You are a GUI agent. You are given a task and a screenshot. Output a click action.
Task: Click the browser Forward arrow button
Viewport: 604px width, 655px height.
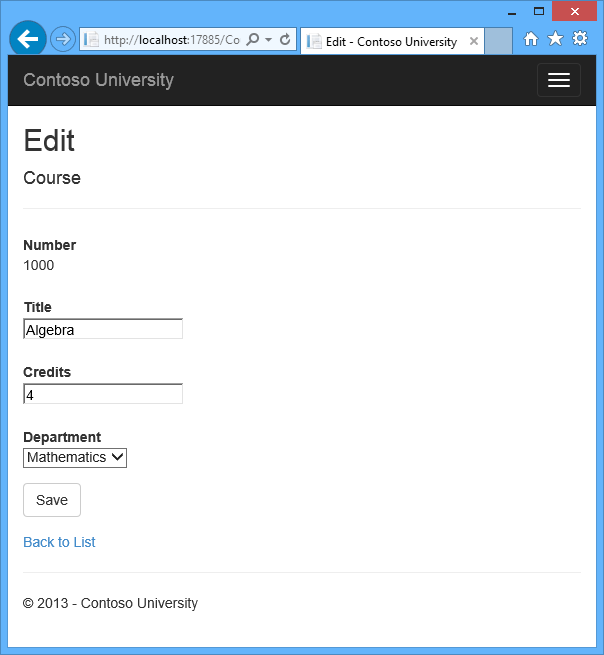point(62,39)
